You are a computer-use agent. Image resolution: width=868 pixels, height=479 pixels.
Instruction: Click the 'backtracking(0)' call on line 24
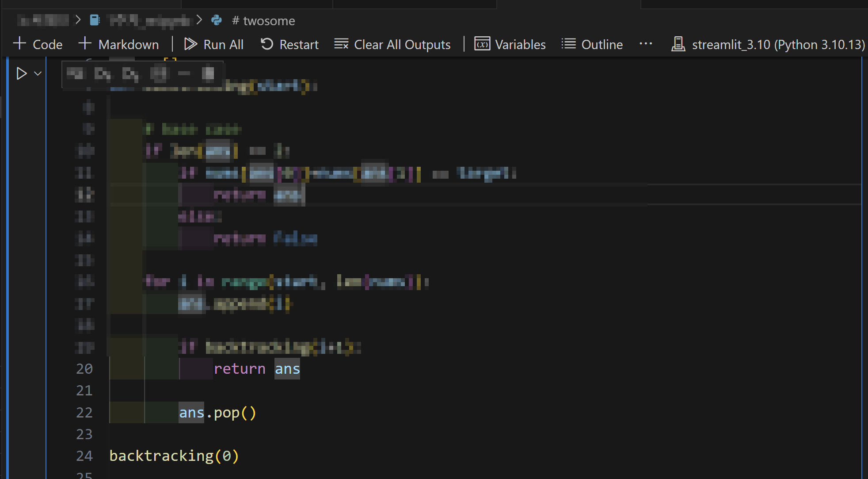coord(174,456)
